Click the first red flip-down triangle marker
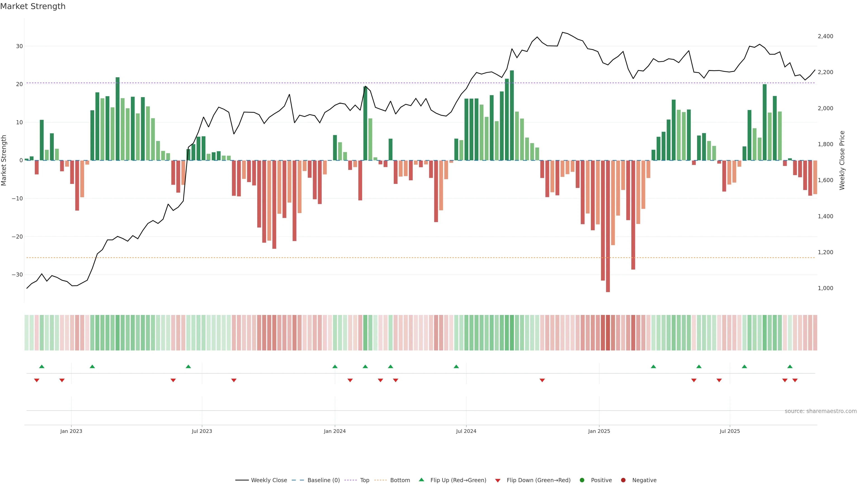Viewport: 868px width, 488px height. (37, 380)
